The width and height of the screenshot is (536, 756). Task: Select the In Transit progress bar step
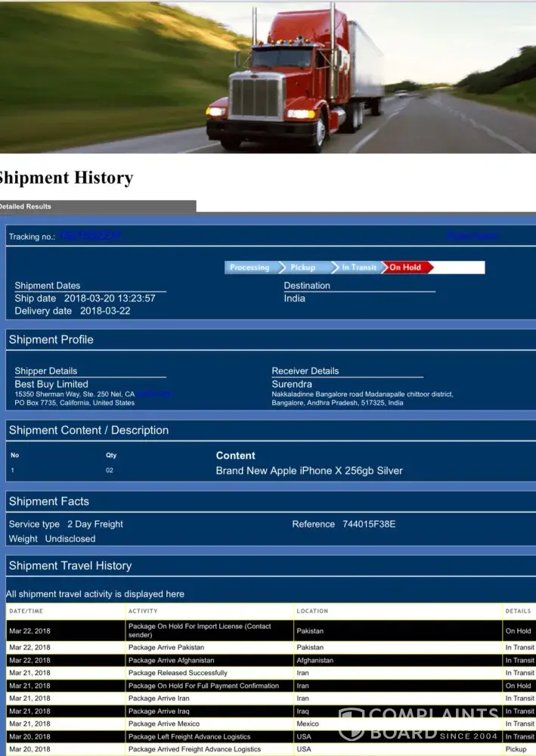358,268
